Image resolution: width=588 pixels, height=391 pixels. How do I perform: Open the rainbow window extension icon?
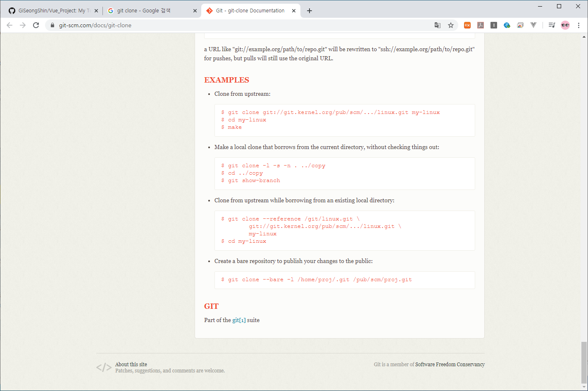[520, 25]
